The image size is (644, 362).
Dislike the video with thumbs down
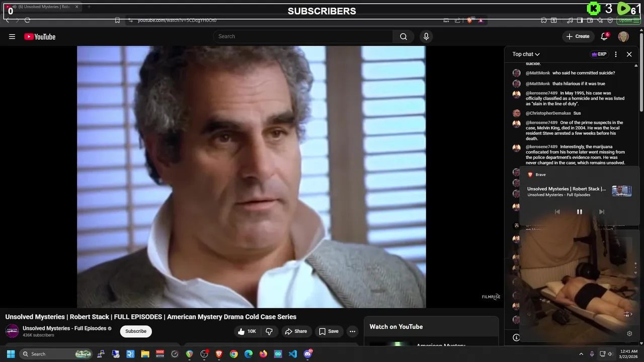[269, 331]
